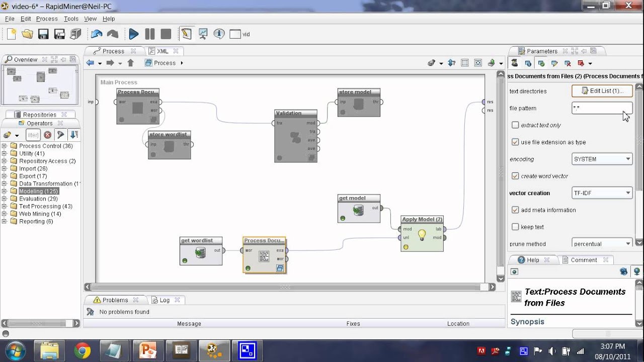This screenshot has height=362, width=644.
Task: Click the enable operator green check icon
Action: point(541,63)
